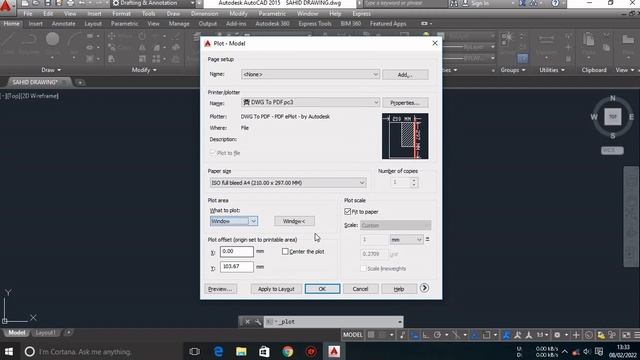Open the What to plot dropdown
Viewport: 640px width, 360px height.
[233, 221]
